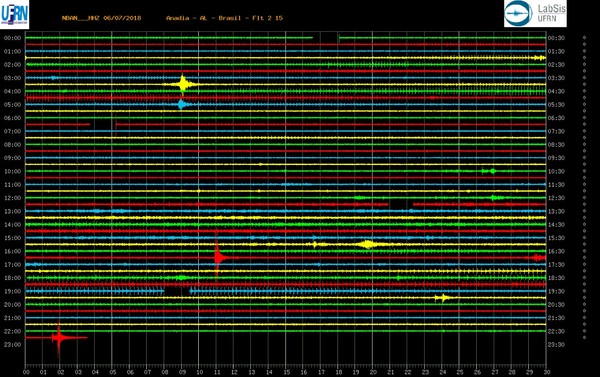Click the 09 minute label on bottom axis
The width and height of the screenshot is (600, 377).
coord(182,372)
